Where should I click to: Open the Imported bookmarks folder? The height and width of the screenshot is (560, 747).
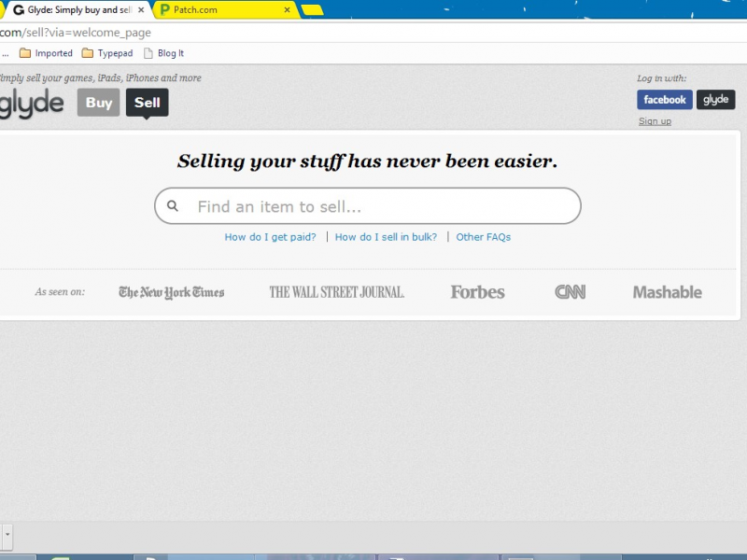pyautogui.click(x=46, y=53)
